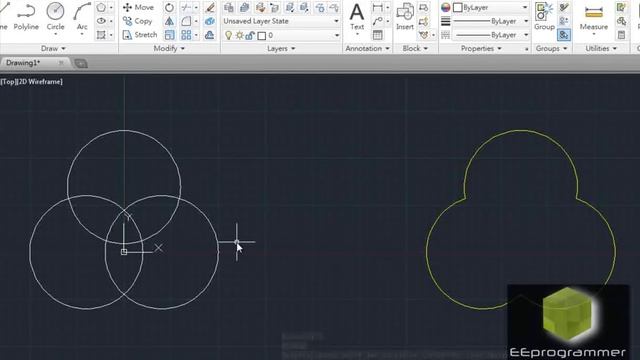Image resolution: width=640 pixels, height=360 pixels.
Task: Click the [2D Wireframe] visual style label
Action: (39, 82)
